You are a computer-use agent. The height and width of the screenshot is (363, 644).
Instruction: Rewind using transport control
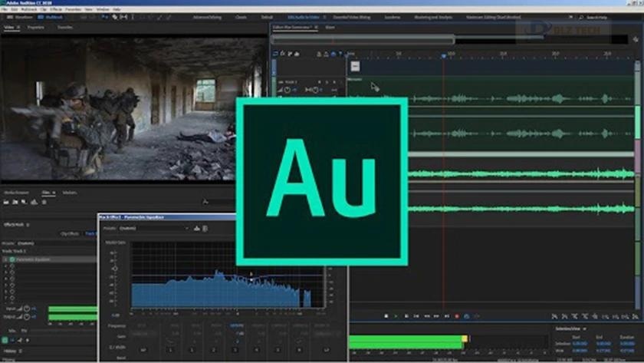coord(427,316)
